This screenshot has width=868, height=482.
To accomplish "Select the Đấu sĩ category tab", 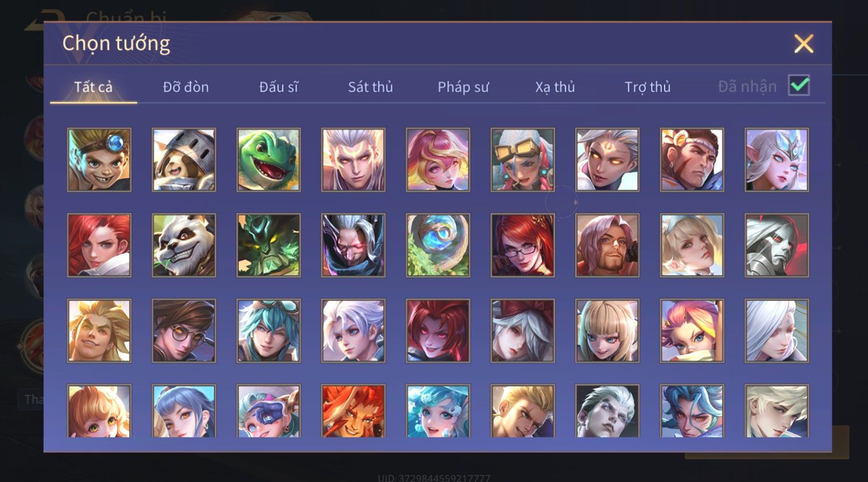I will tap(278, 87).
